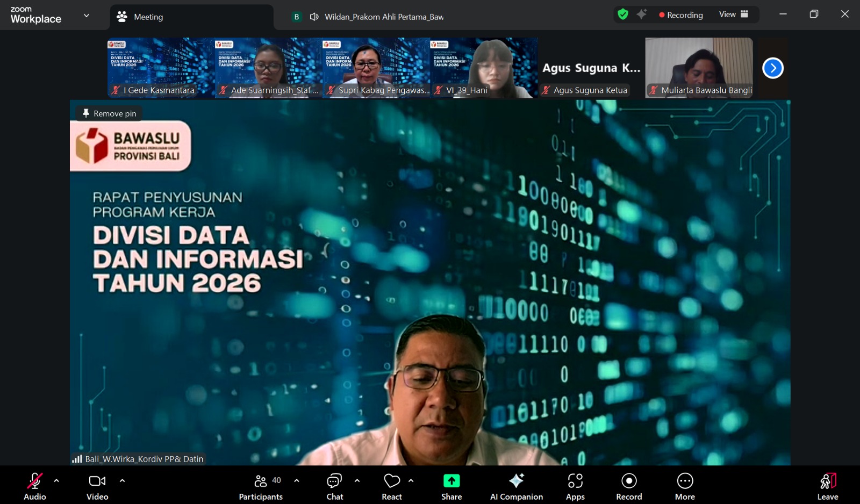Open the green encryption shield icon
Viewport: 860px width, 504px height.
click(x=623, y=15)
